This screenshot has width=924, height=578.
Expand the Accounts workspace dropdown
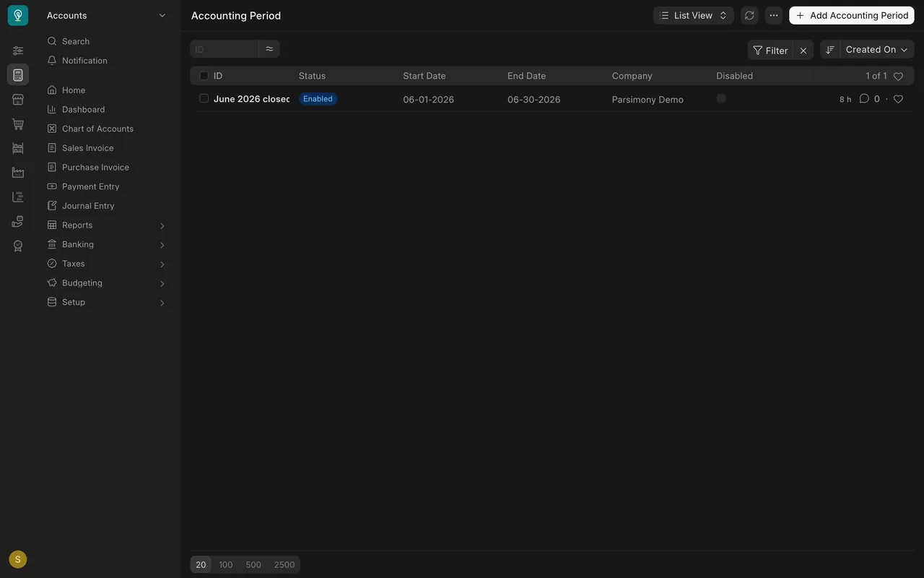point(107,15)
